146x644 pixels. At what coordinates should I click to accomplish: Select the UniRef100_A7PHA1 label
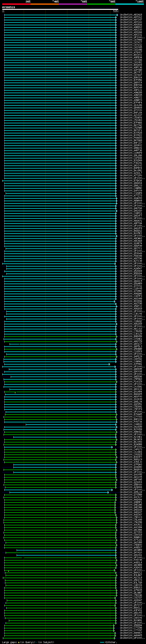131,364
